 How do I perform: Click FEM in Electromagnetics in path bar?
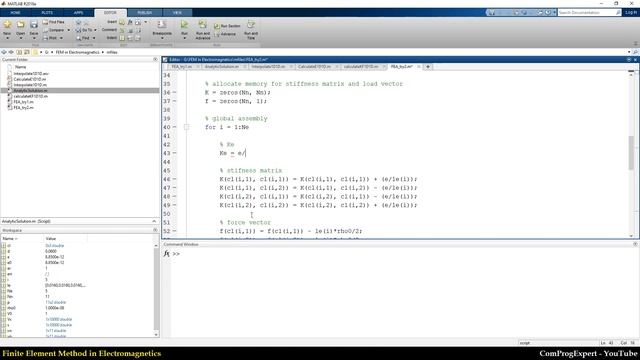[x=78, y=52]
